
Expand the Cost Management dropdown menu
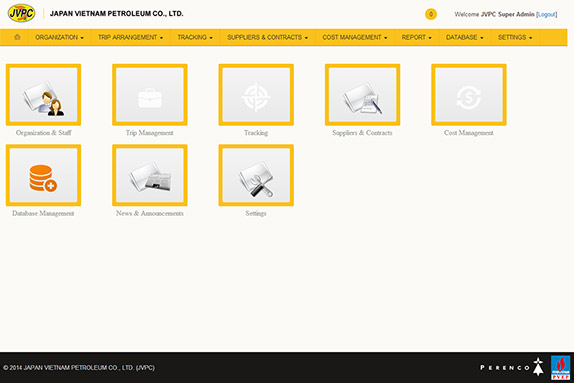[355, 37]
